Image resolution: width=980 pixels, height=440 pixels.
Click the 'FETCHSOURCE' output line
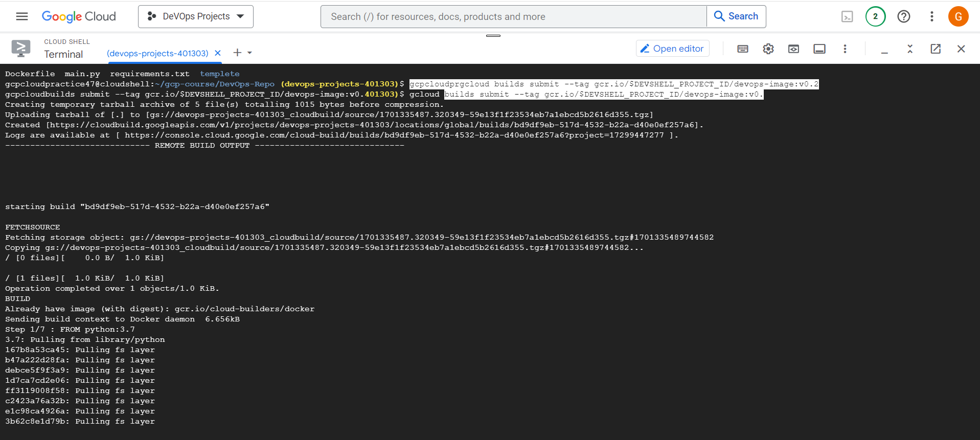[x=33, y=227]
